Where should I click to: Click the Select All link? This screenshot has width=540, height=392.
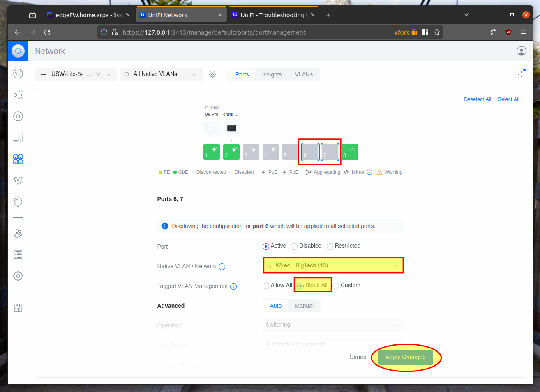[x=509, y=99]
